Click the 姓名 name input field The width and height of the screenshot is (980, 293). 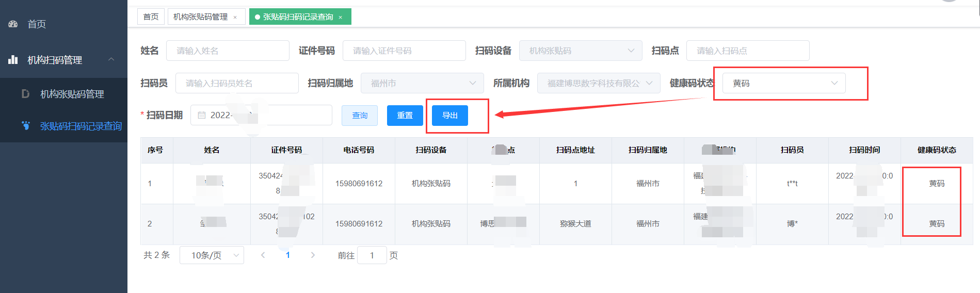click(228, 51)
